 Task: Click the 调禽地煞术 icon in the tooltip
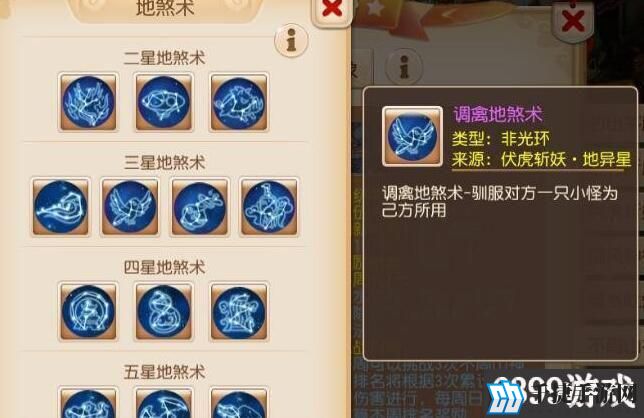tap(412, 136)
